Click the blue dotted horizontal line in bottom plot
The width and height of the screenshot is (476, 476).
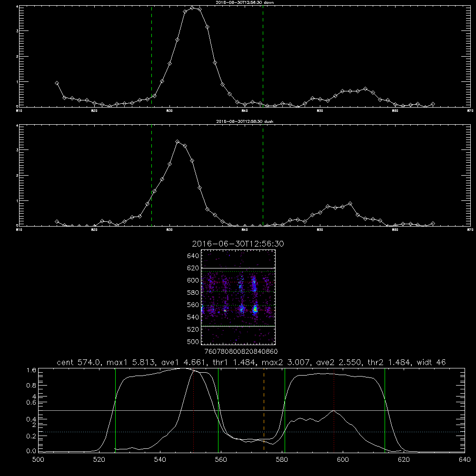point(251,432)
